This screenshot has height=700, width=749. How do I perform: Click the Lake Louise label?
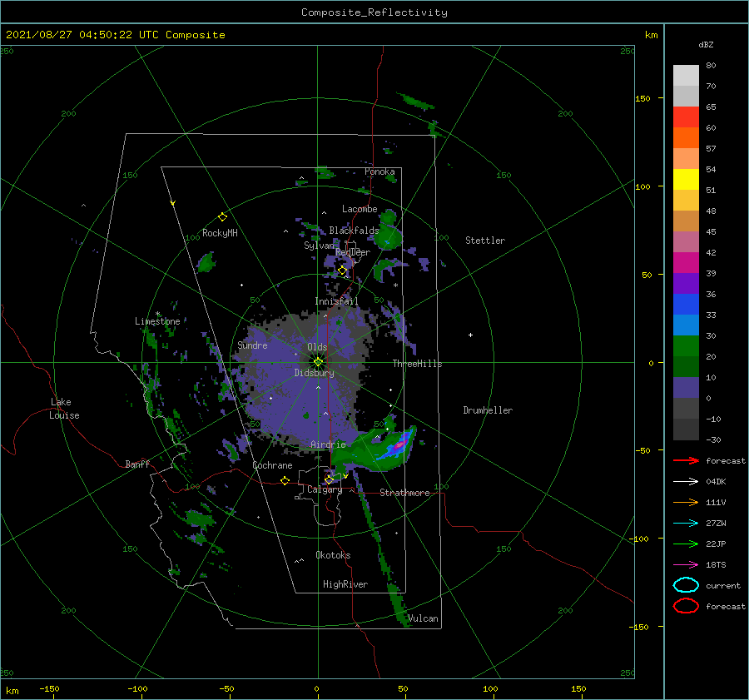[x=64, y=409]
